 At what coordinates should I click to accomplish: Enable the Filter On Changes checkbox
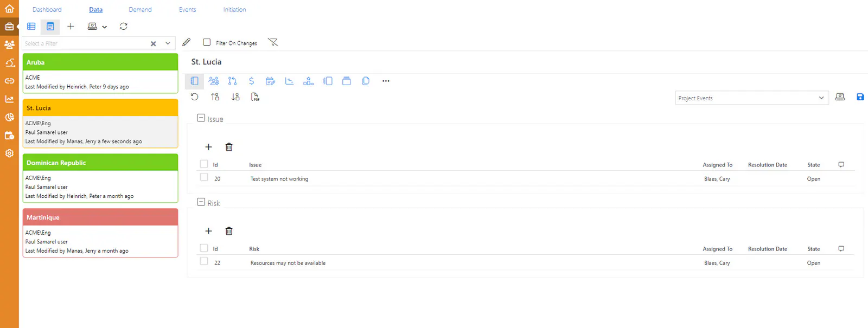(207, 42)
